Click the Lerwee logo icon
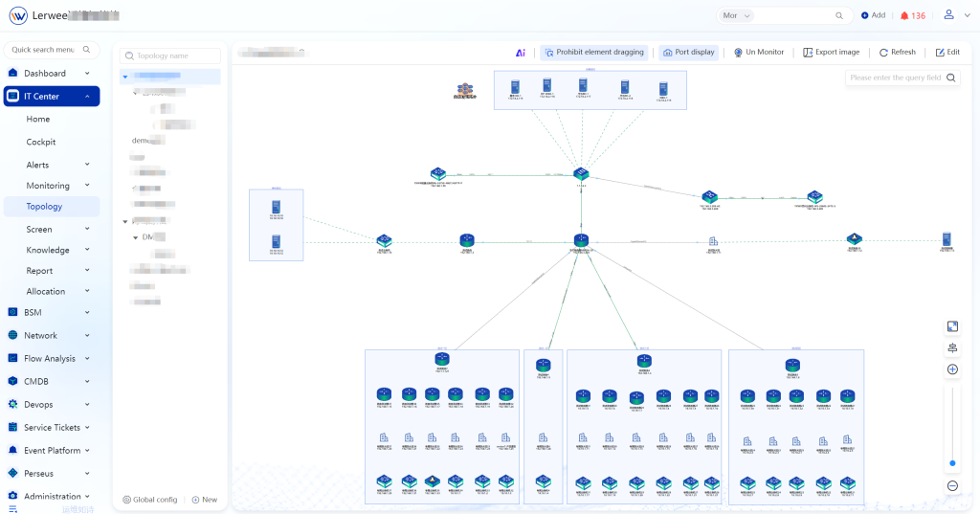Viewport: 980px width, 514px height. (17, 16)
